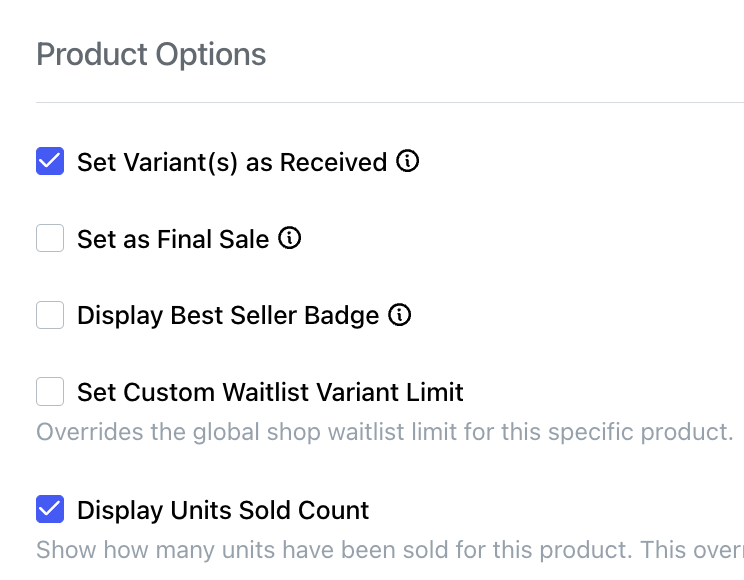Click the 'Set Custom Waitlist Variant Limit' label
Screen dimensions: 744x580
coord(270,393)
